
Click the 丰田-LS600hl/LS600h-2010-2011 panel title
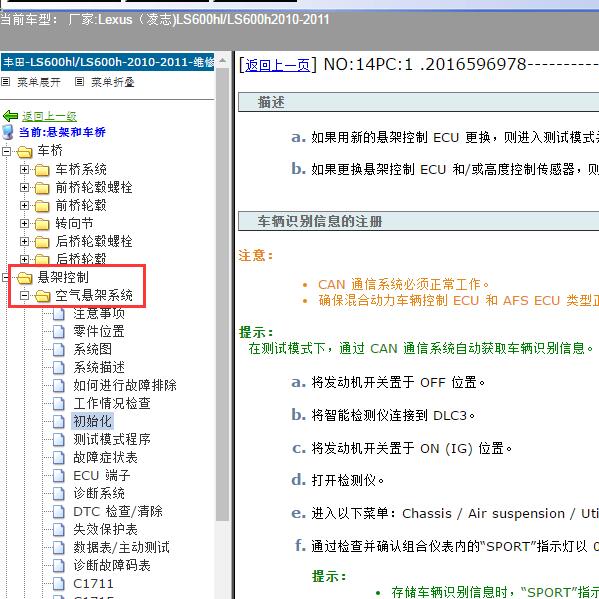coord(108,62)
